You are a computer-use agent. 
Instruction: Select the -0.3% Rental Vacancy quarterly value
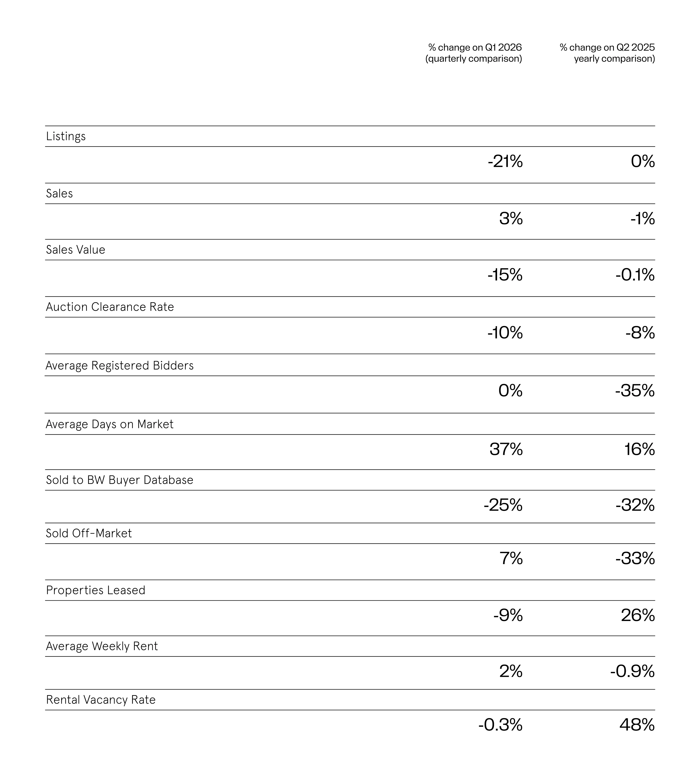(x=501, y=725)
